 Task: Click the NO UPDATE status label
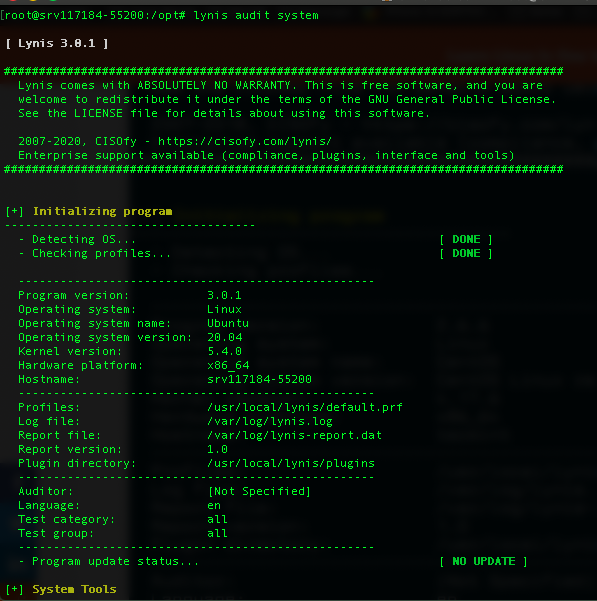483,561
